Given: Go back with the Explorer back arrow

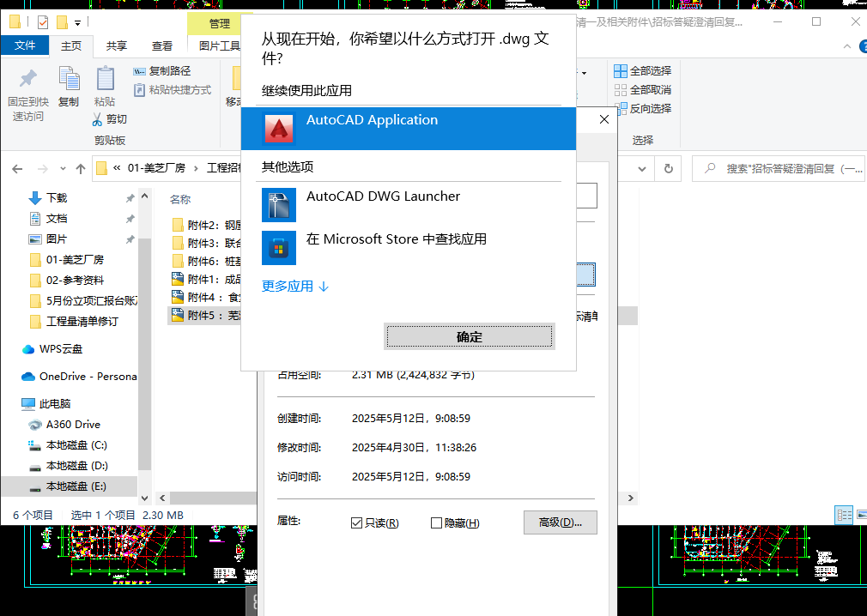Looking at the screenshot, I should pyautogui.click(x=17, y=168).
